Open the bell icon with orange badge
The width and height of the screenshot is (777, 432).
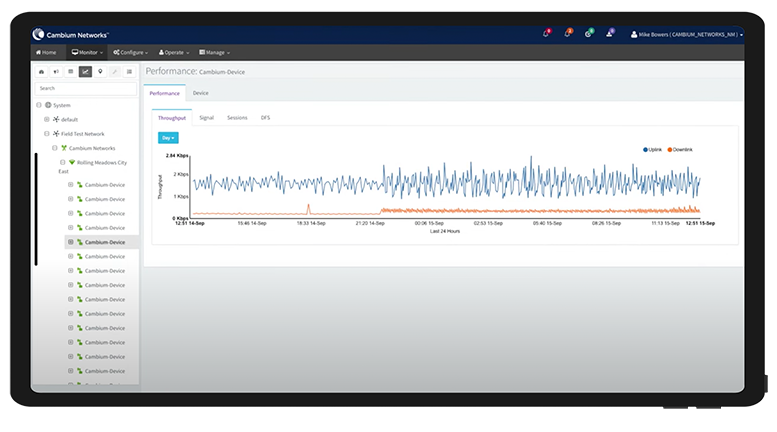tap(567, 34)
